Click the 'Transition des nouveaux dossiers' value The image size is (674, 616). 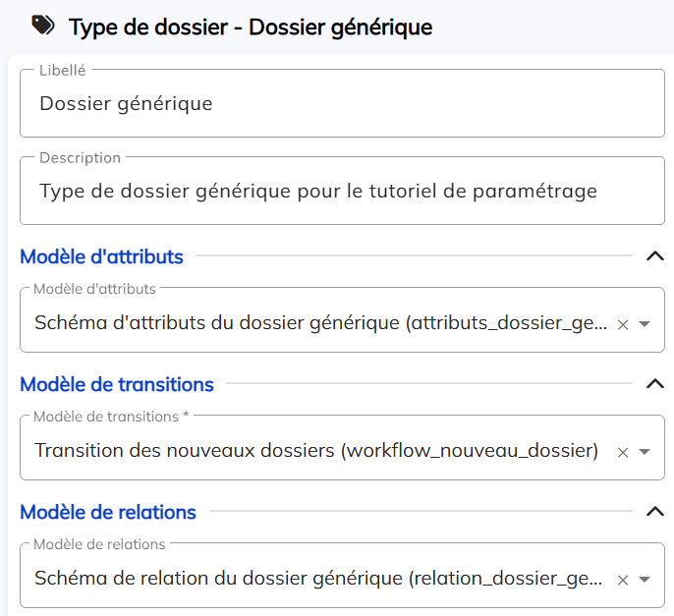click(316, 451)
